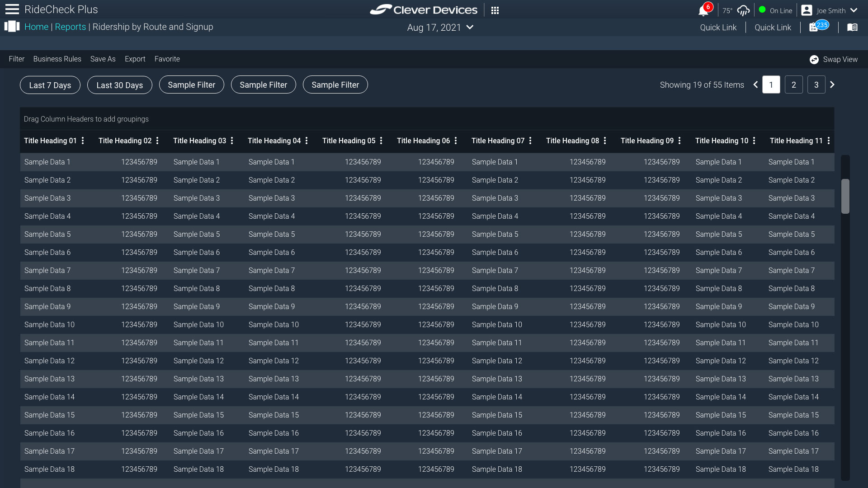The height and width of the screenshot is (488, 868).
Task: Apply the Last 30 Days filter
Action: click(120, 85)
